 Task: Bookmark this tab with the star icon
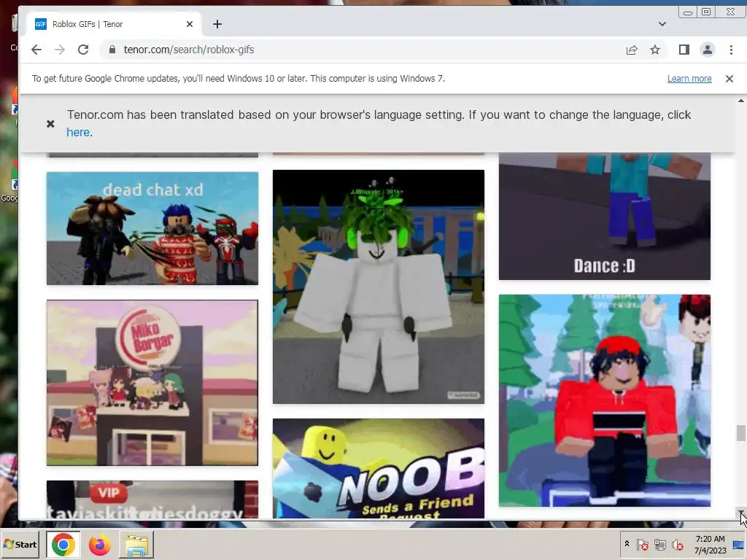pyautogui.click(x=655, y=50)
